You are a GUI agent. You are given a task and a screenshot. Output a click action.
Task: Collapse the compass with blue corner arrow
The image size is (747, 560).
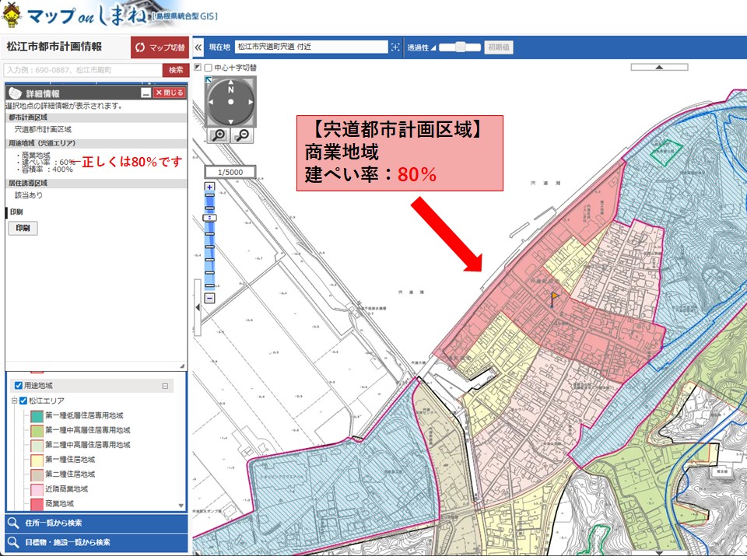(209, 79)
